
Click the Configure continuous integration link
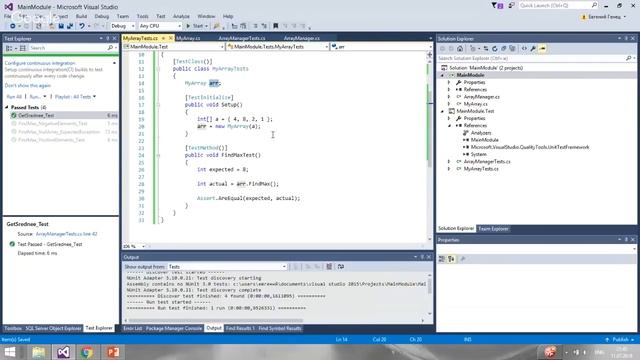pos(40,63)
